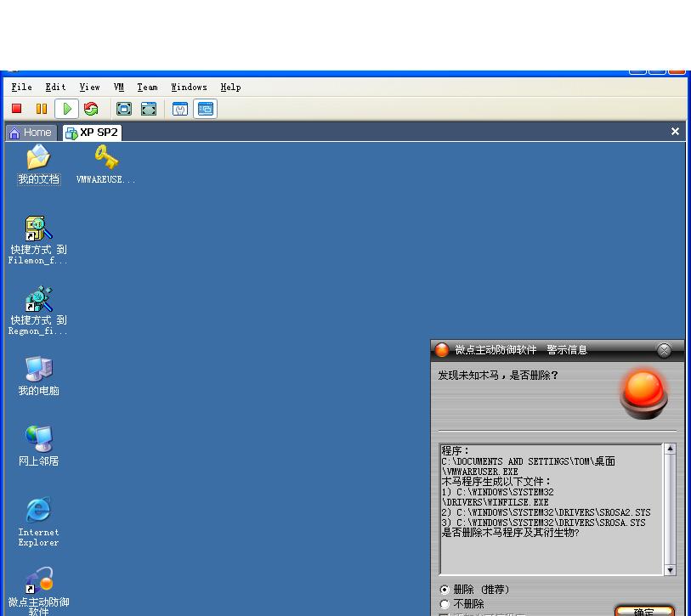Open the View menu
The image size is (691, 616).
pyautogui.click(x=89, y=87)
